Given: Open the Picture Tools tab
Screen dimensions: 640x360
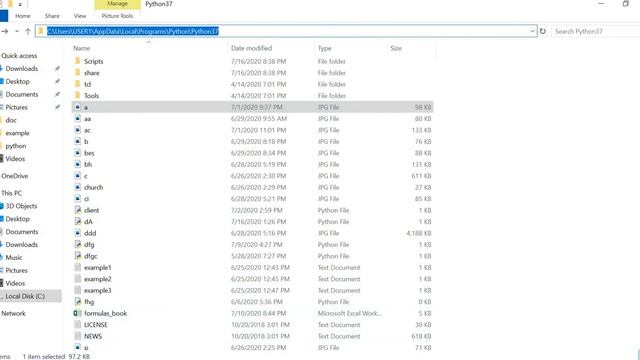Looking at the screenshot, I should pyautogui.click(x=117, y=16).
